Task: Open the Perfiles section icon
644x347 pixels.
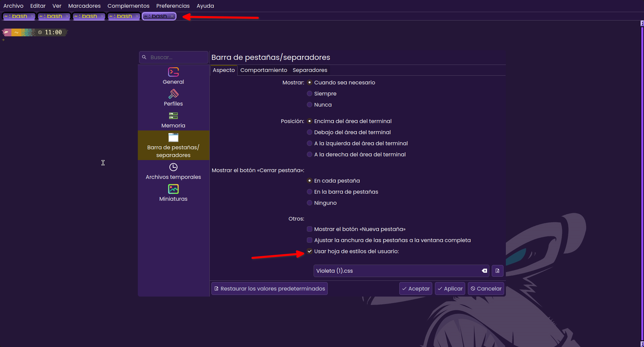Action: 173,94
